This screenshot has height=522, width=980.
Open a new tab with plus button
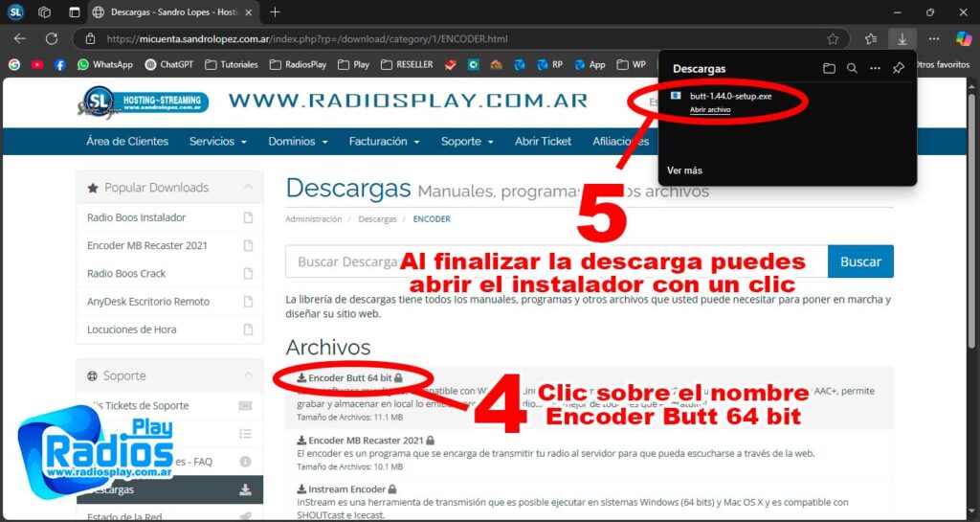click(275, 11)
